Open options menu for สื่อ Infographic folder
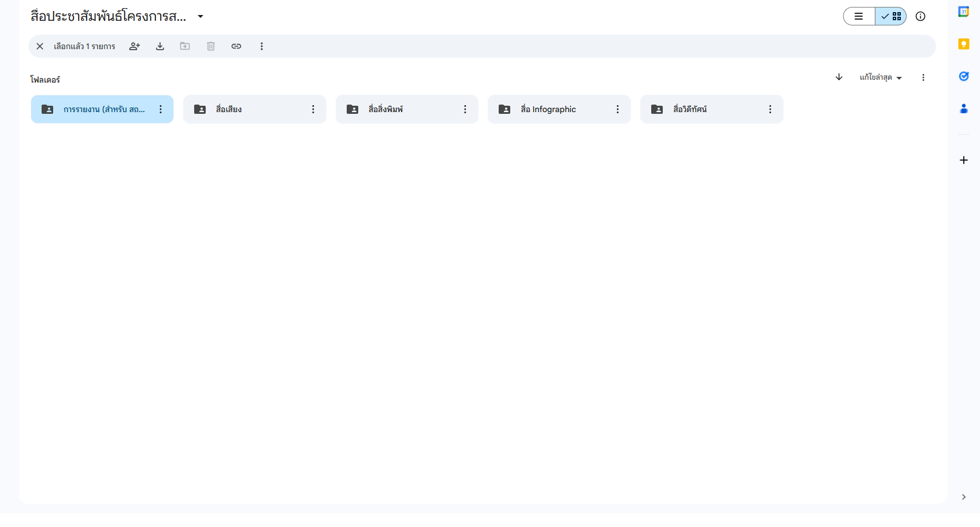The width and height of the screenshot is (980, 527). [618, 109]
